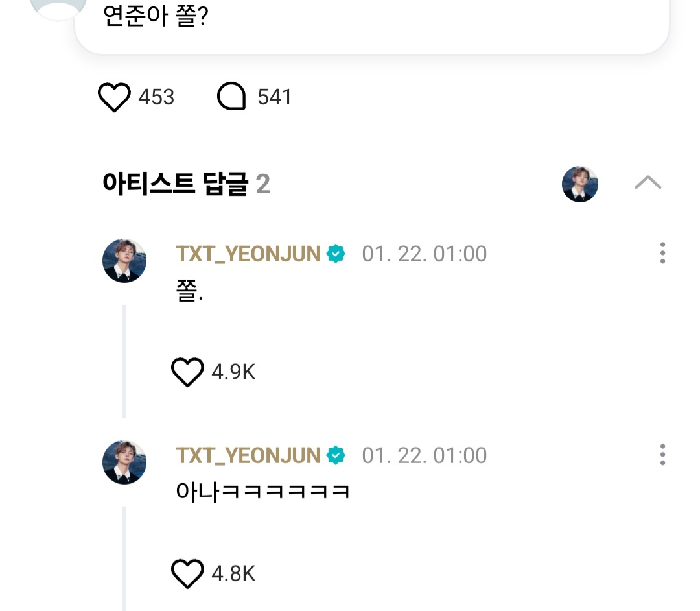
Task: Like the original post with 453 likes
Action: point(114,97)
